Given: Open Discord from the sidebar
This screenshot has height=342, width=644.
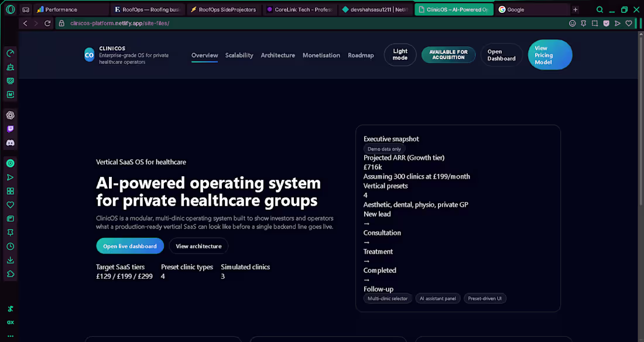Looking at the screenshot, I should 10,143.
